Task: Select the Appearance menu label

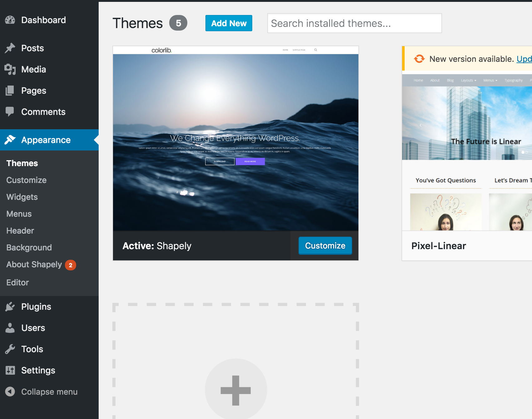Action: pos(46,140)
